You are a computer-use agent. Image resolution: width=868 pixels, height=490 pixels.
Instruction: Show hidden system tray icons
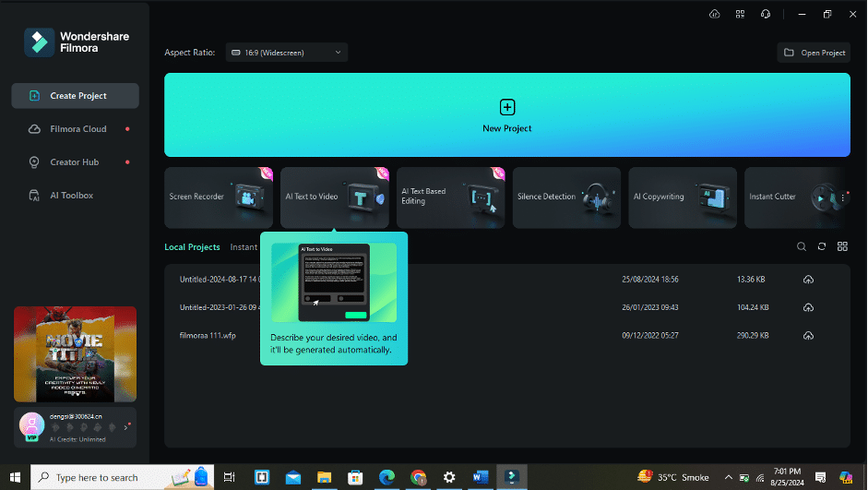(729, 477)
